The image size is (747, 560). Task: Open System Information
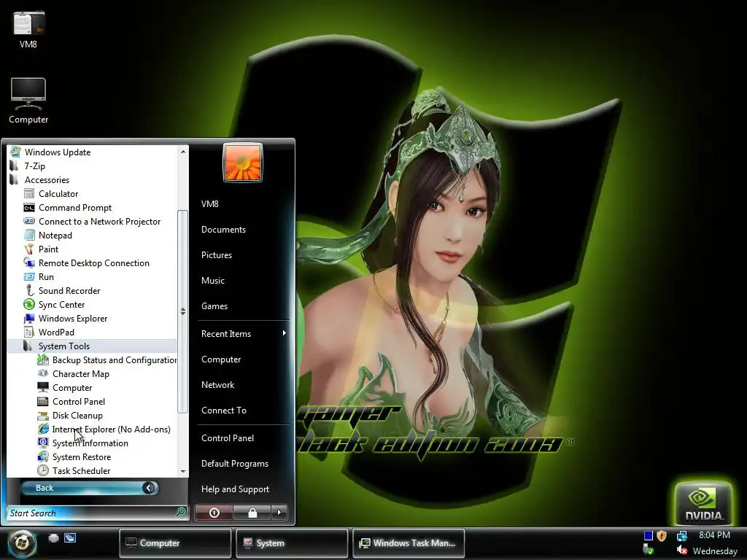(x=90, y=443)
